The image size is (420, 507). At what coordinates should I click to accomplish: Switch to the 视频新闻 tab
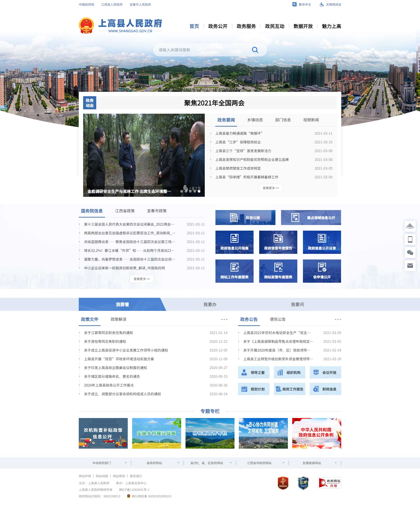(x=311, y=120)
